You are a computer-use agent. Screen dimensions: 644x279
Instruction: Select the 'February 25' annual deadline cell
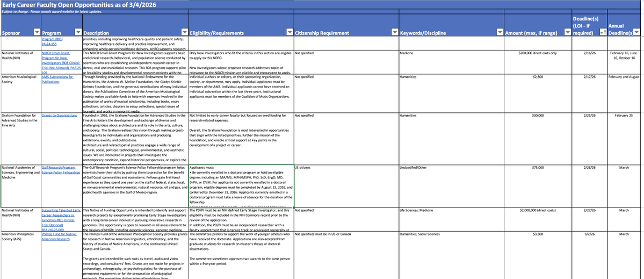[x=624, y=139]
